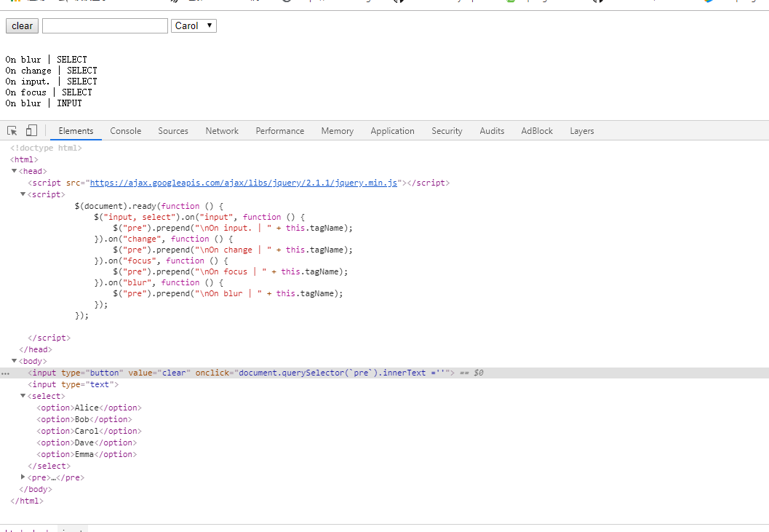This screenshot has height=532, width=769.
Task: Focus the empty text input field
Action: point(105,26)
